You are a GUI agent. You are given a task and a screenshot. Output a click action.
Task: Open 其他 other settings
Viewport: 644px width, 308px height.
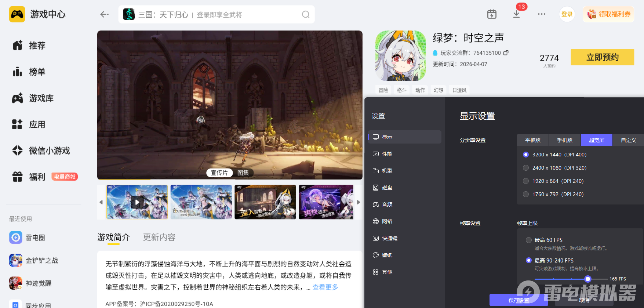point(405,272)
